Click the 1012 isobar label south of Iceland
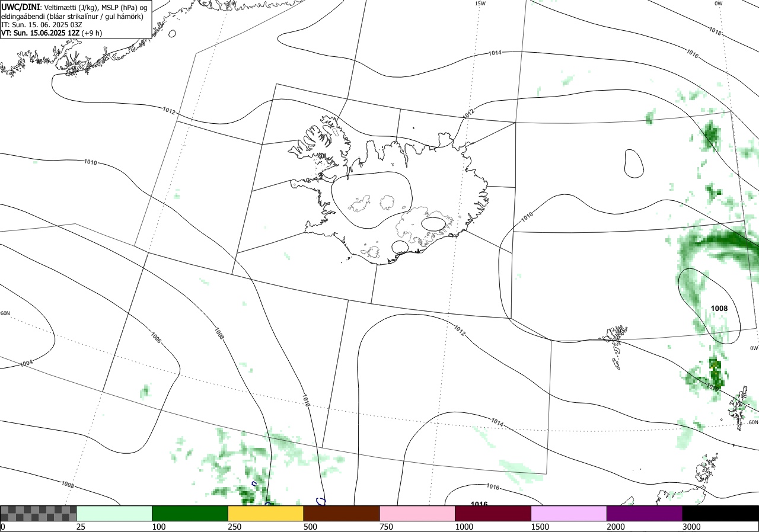The width and height of the screenshot is (759, 532). 460,331
